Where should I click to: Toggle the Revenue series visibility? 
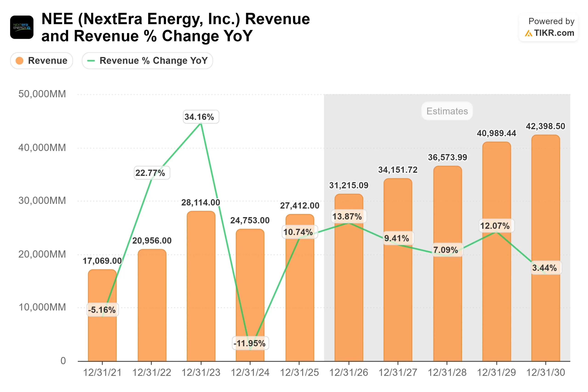(x=42, y=60)
